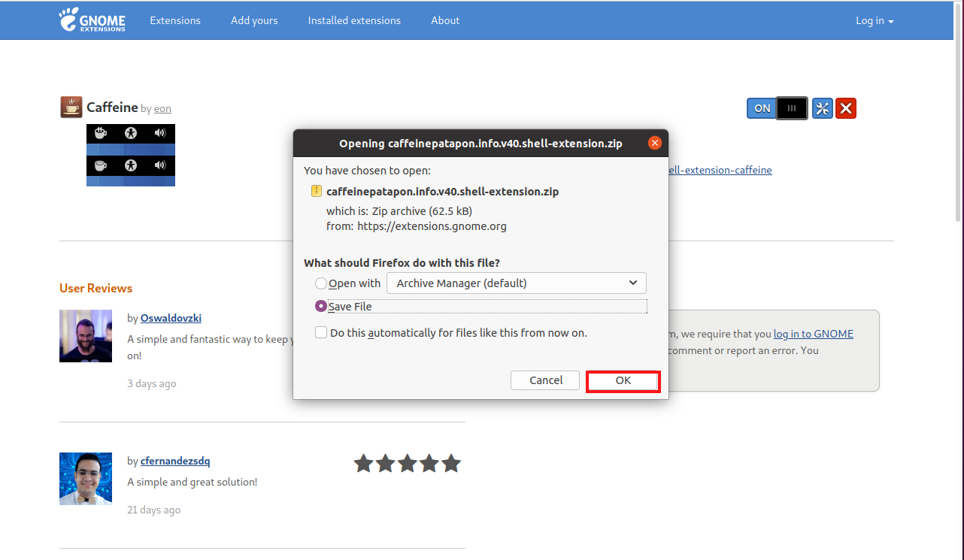Click the dialog title bar text
The height and width of the screenshot is (560, 964).
480,143
